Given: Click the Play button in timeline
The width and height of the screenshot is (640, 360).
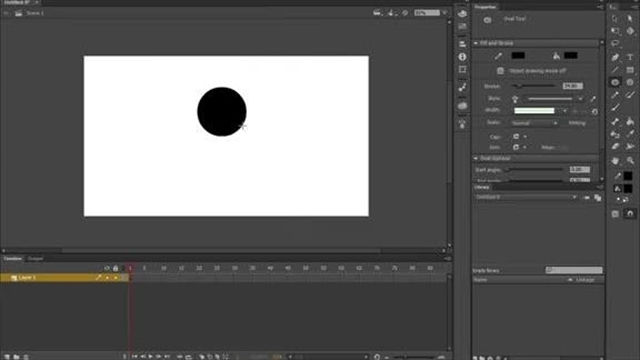Looking at the screenshot, I should [150, 357].
